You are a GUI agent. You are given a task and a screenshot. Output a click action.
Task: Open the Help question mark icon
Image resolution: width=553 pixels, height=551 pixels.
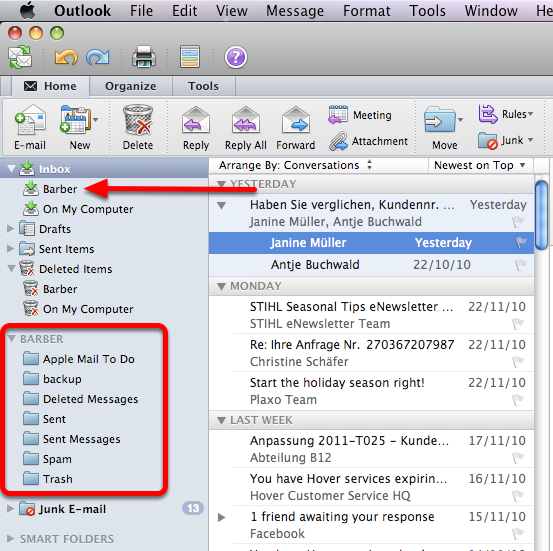[x=236, y=57]
